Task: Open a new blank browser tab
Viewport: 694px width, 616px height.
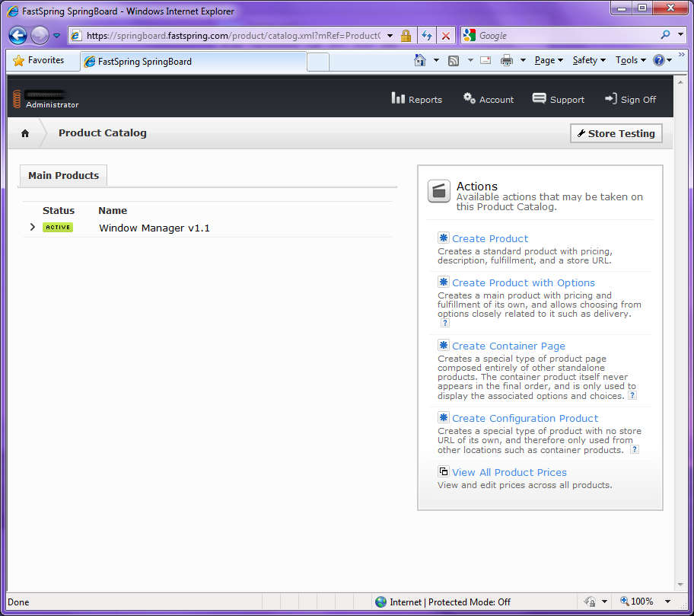Action: 318,62
